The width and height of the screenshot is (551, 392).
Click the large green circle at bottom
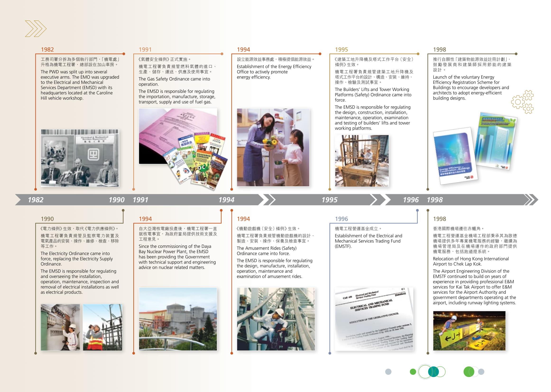coord(469,372)
